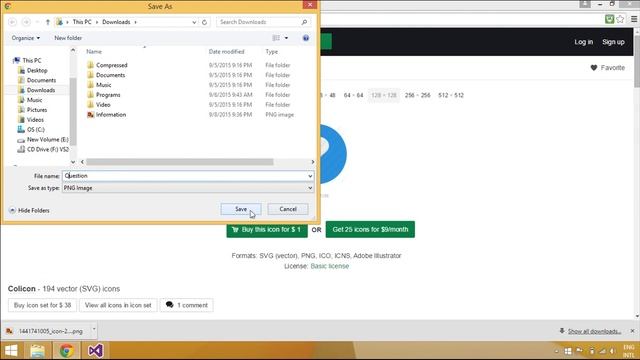Open the downloaded file's options arrow
This screenshot has width=640, height=360.
(x=94, y=328)
